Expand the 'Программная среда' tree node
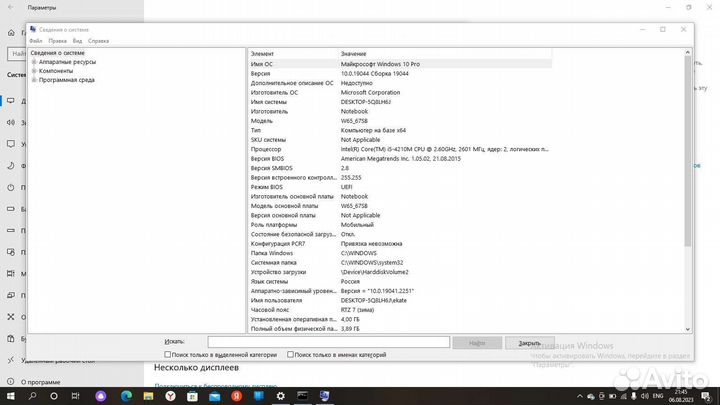 pyautogui.click(x=34, y=80)
